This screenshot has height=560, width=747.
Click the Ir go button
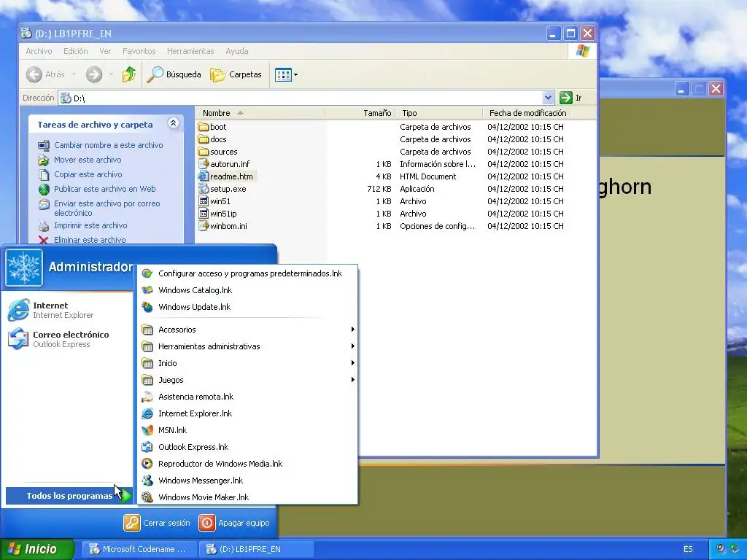(571, 98)
